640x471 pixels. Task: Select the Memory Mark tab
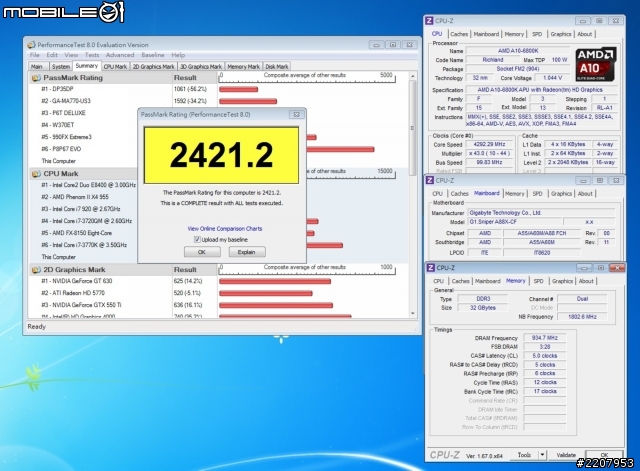tap(244, 67)
